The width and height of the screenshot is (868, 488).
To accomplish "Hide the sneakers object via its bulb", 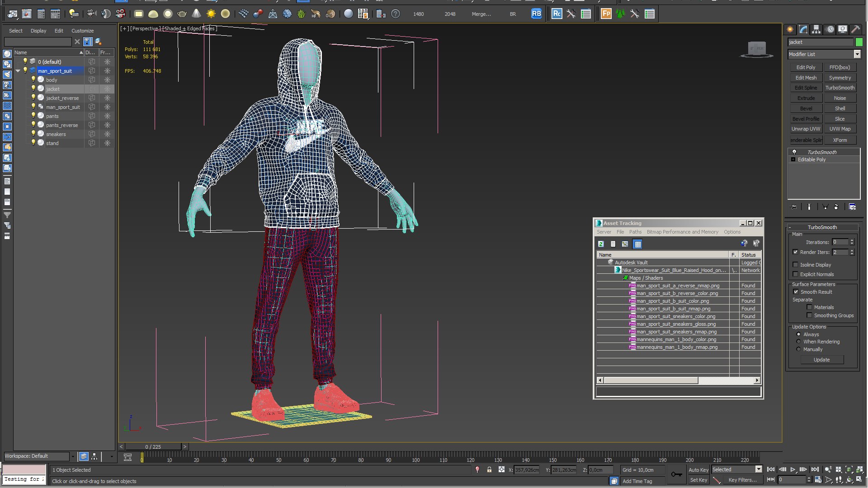I will [x=33, y=134].
